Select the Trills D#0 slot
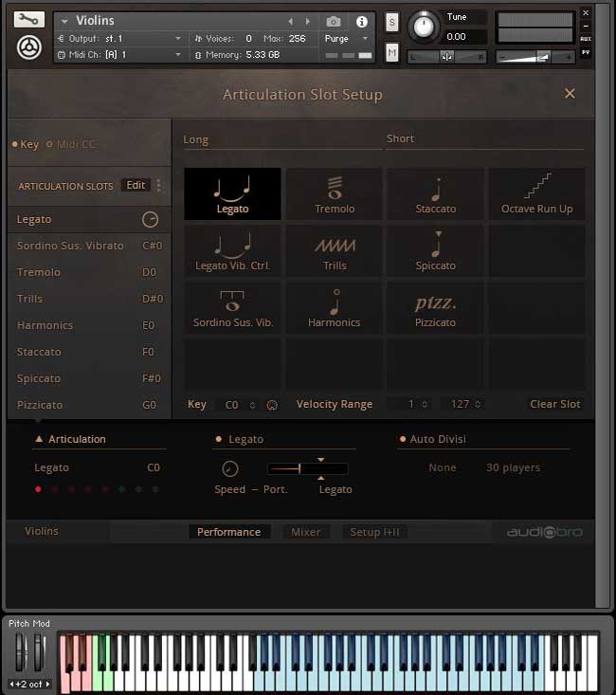 [x=89, y=300]
